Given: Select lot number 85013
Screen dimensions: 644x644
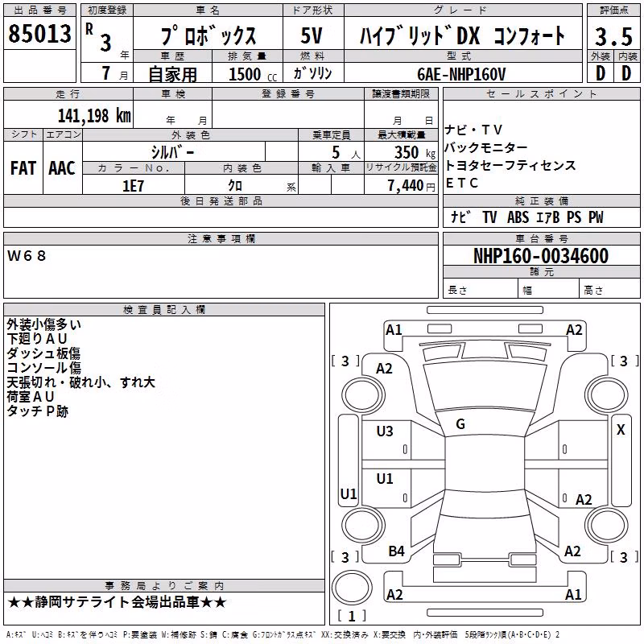Looking at the screenshot, I should [39, 34].
